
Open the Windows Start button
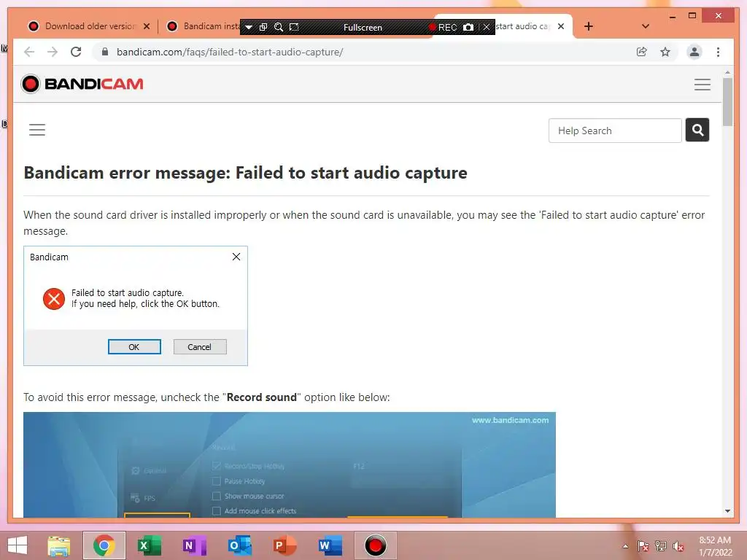[18, 545]
